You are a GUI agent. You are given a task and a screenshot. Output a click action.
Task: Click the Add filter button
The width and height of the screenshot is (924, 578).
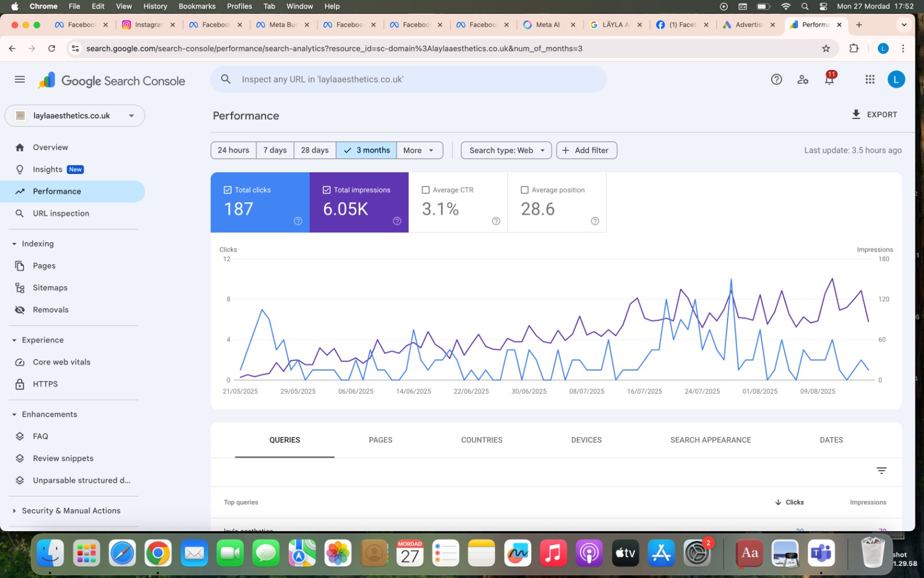[586, 150]
